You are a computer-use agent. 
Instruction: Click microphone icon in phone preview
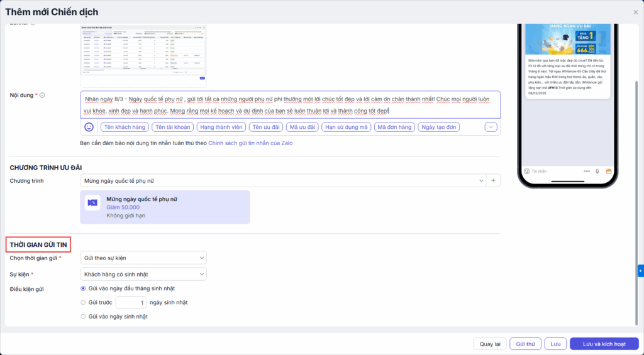597,171
